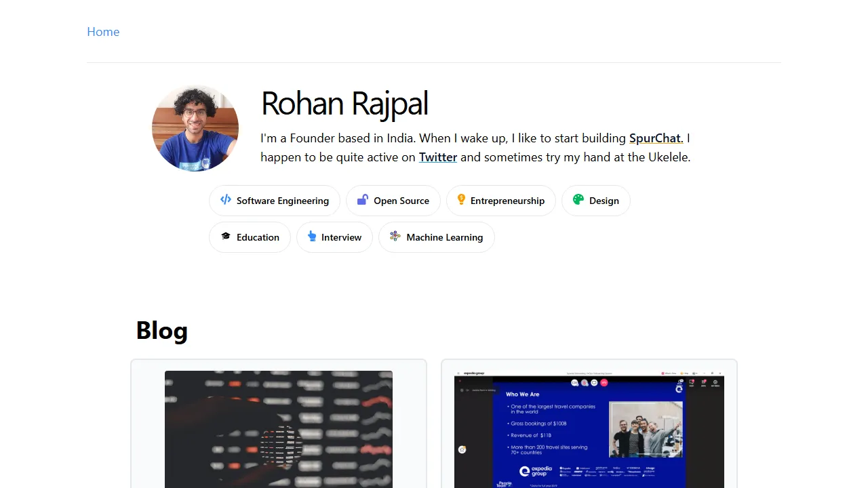Screen dimensions: 868x488
Task: Follow the Twitter link in the bio
Action: 437,157
